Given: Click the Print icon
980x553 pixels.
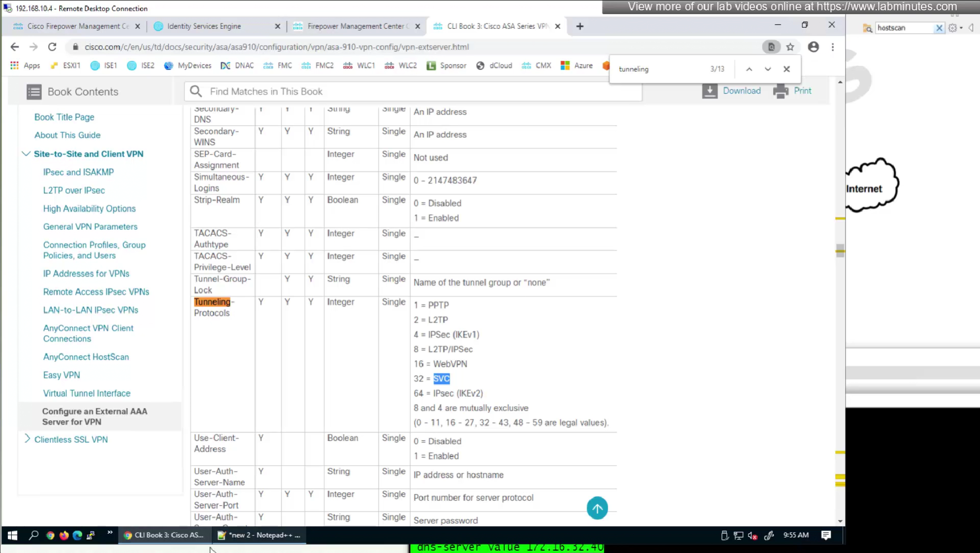Looking at the screenshot, I should pyautogui.click(x=780, y=91).
